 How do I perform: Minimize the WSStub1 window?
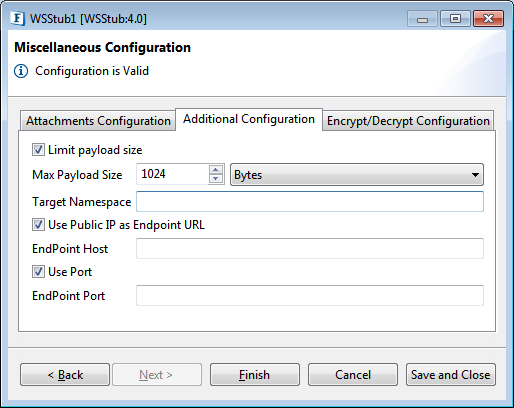tap(422, 19)
